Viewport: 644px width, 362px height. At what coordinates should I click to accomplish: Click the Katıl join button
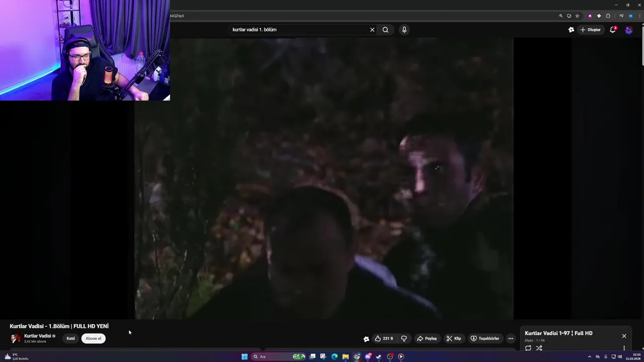[x=71, y=338]
